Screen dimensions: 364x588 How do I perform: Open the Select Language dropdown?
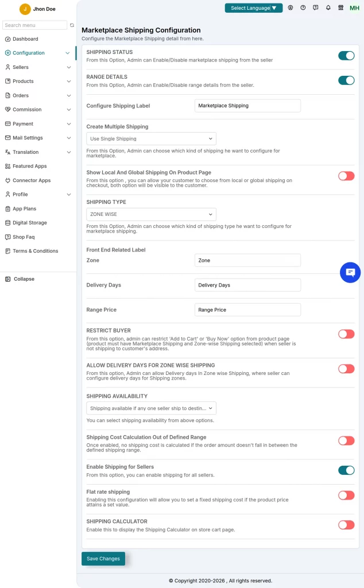253,8
